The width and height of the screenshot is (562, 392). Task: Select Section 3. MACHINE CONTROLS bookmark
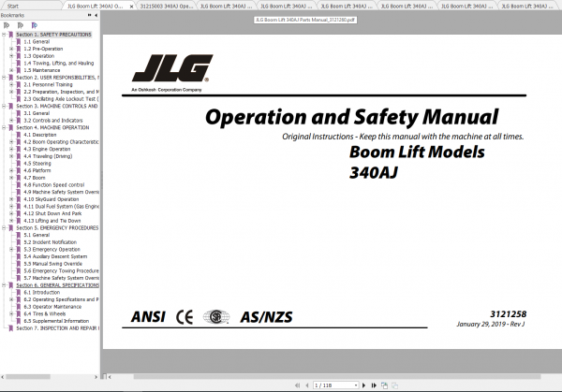point(57,106)
